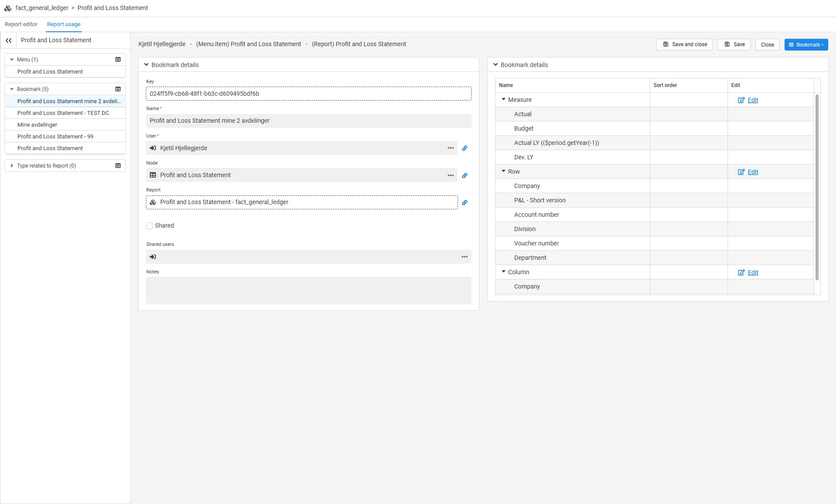836x504 pixels.
Task: Toggle the Shared checkbox
Action: pyautogui.click(x=149, y=226)
